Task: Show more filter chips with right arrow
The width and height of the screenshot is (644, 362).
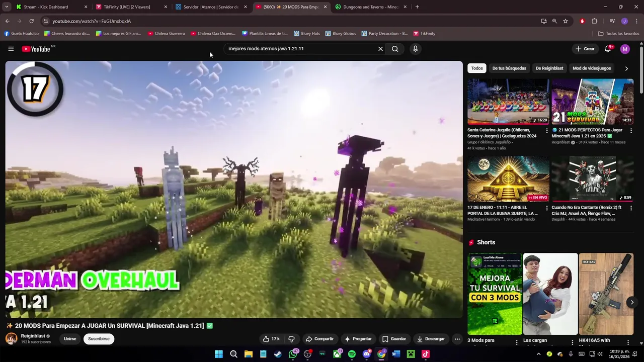Action: point(626,68)
